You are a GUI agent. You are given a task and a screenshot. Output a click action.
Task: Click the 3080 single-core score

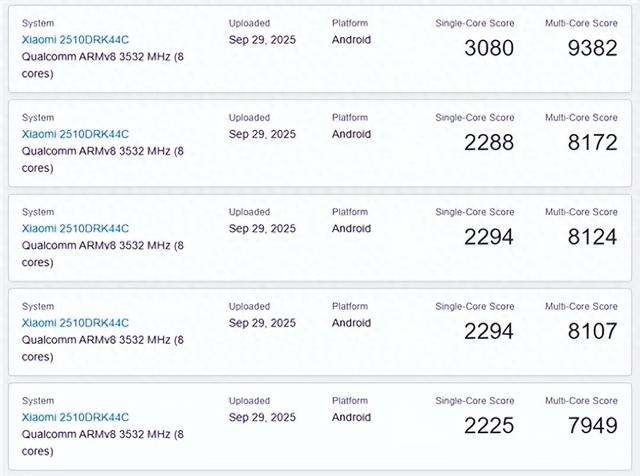click(x=489, y=48)
